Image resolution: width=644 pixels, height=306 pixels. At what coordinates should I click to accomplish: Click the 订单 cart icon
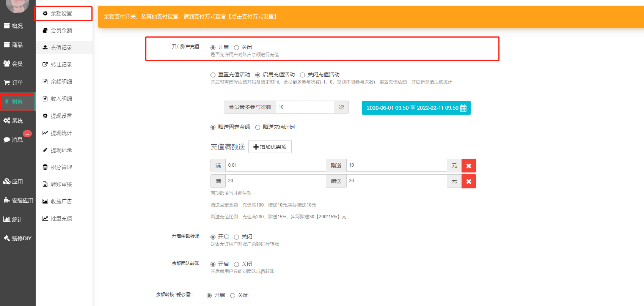(7, 83)
